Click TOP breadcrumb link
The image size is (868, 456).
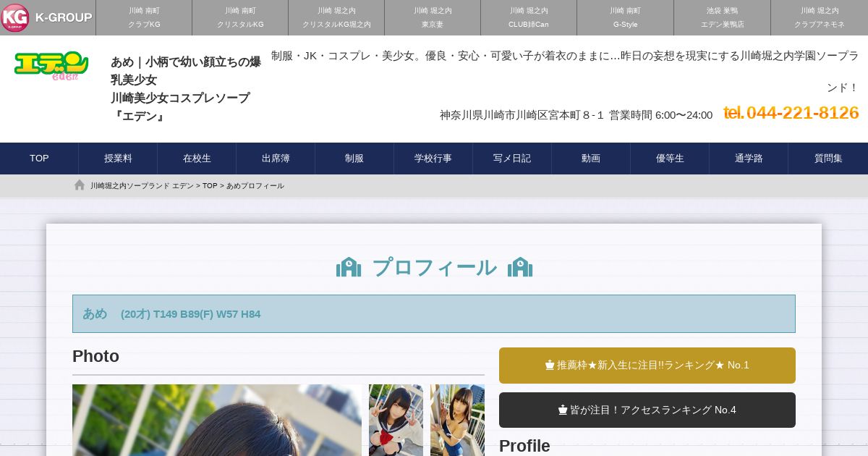click(x=210, y=186)
